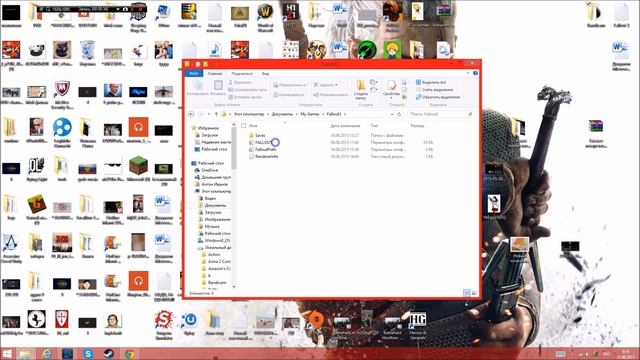Expand the chevron after Fallout3 in address bar
The height and width of the screenshot is (360, 640).
tap(345, 114)
